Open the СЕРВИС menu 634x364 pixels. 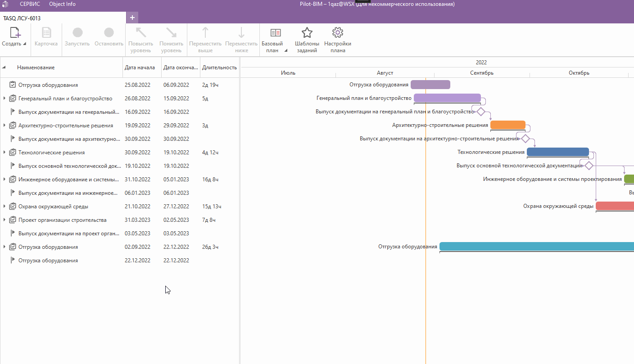point(30,4)
